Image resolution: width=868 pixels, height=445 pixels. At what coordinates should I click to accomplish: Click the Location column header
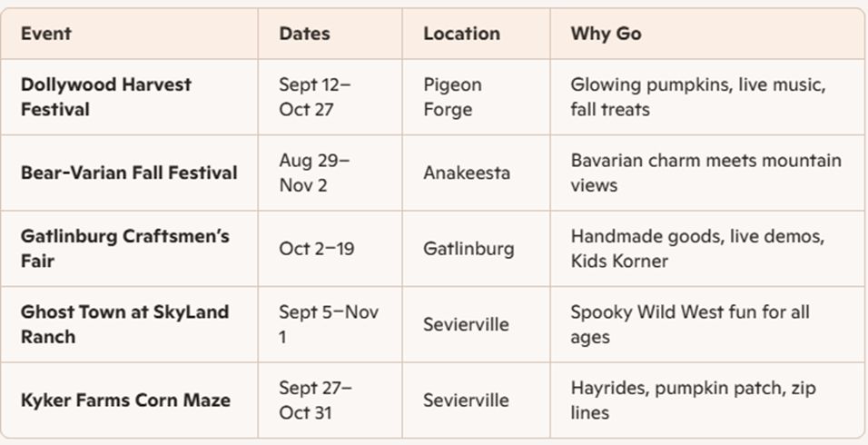(461, 34)
